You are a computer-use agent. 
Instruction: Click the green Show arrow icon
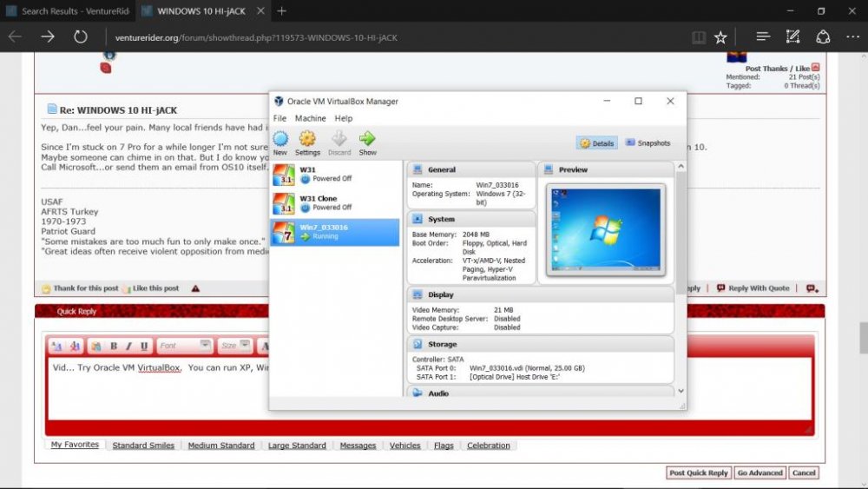(x=367, y=139)
